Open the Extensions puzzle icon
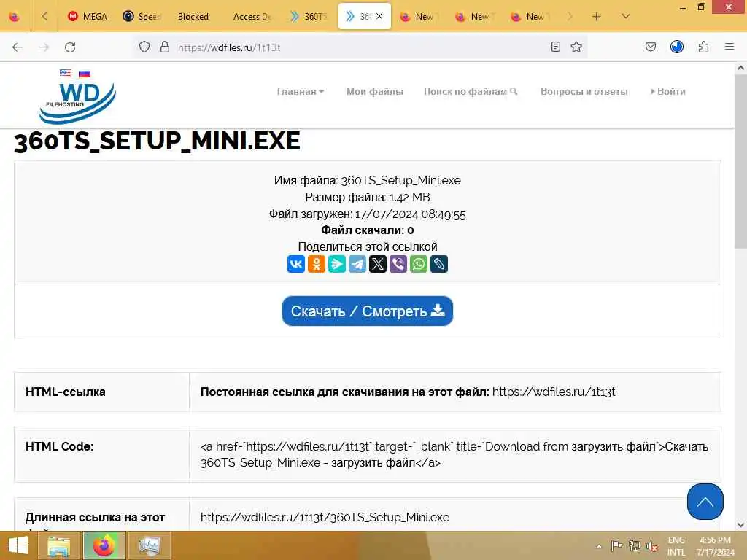This screenshot has height=560, width=747. click(703, 47)
